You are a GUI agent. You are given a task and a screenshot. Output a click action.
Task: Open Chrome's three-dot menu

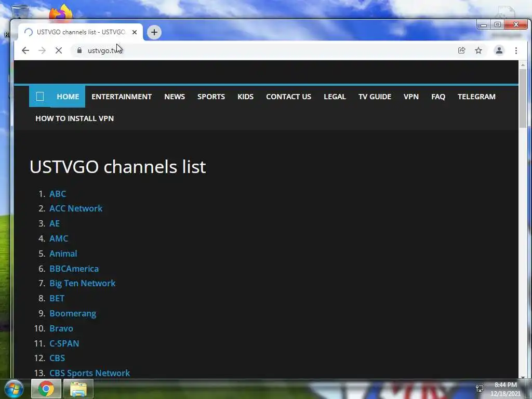click(x=516, y=50)
